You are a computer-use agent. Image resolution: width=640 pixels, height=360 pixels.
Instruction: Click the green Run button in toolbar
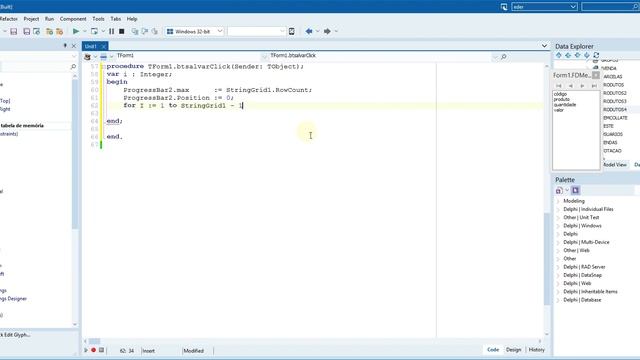76,31
